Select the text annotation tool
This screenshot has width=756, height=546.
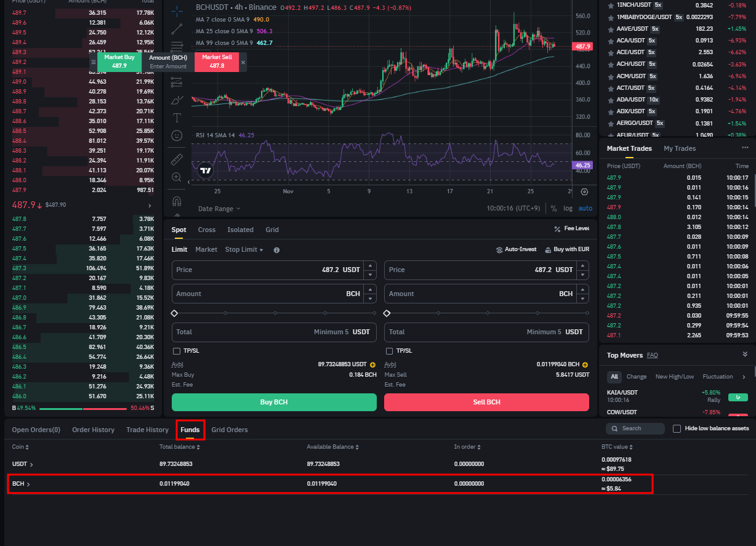[x=177, y=118]
